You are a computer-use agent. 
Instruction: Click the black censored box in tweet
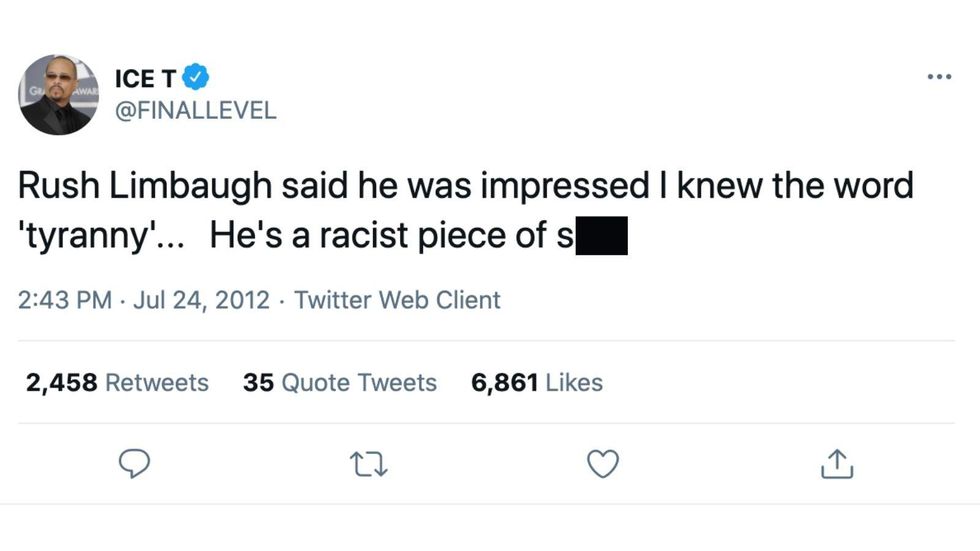click(600, 237)
